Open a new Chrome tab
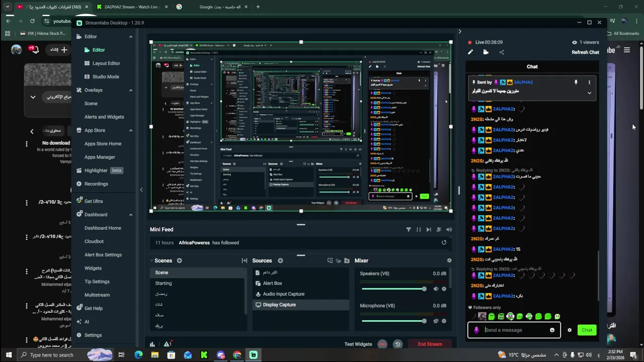644x362 pixels. click(258, 7)
